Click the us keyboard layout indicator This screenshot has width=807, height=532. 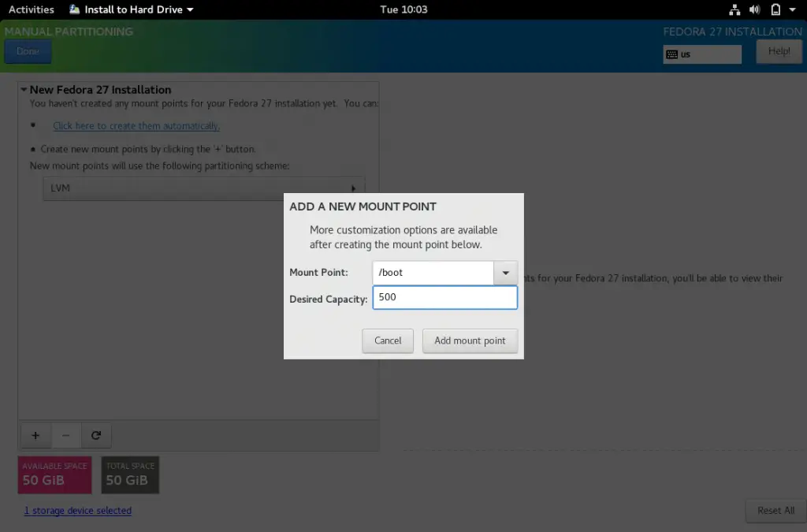tap(702, 54)
